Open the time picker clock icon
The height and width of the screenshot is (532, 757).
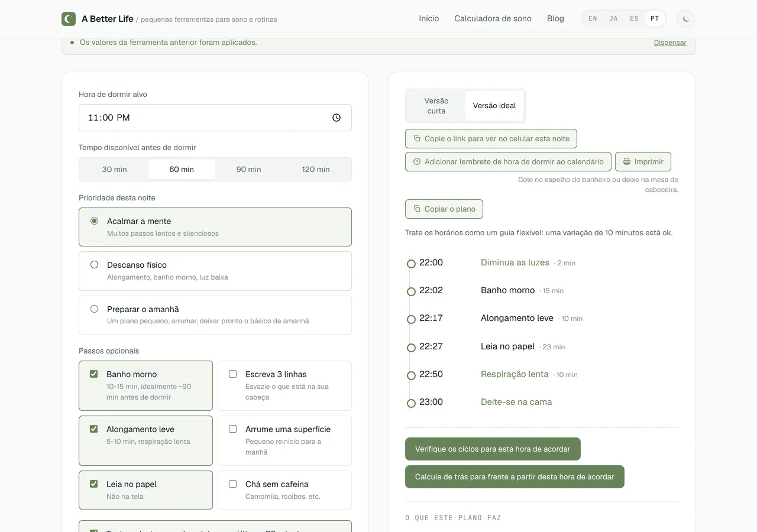pyautogui.click(x=337, y=118)
